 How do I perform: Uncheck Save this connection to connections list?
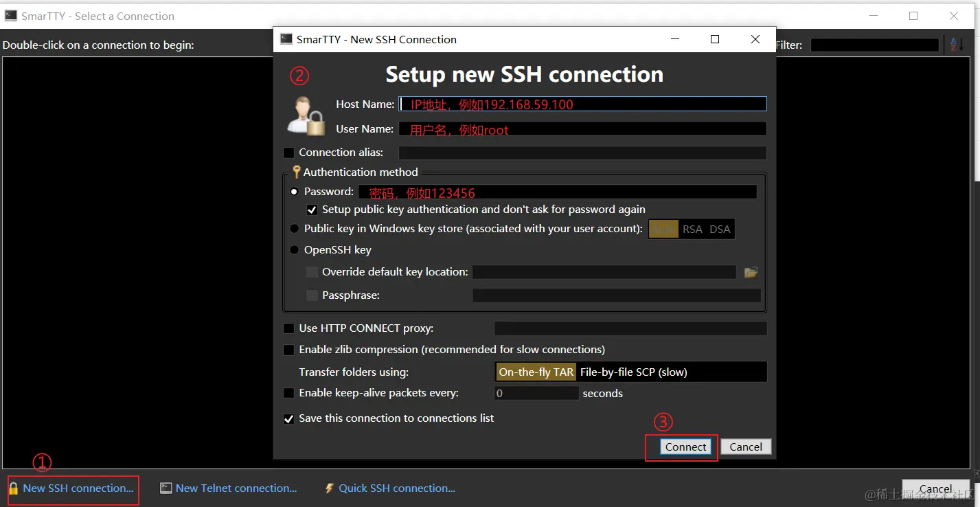(288, 418)
